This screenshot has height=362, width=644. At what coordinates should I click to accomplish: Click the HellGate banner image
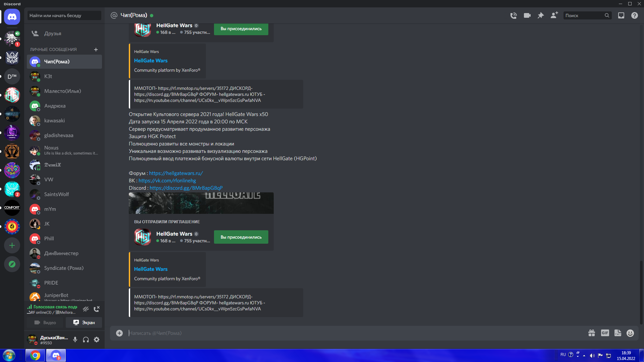click(x=201, y=203)
